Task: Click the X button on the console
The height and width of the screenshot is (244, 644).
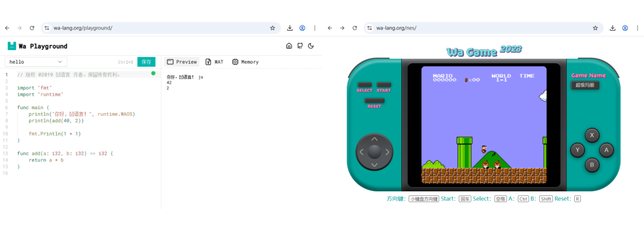Action: tap(592, 135)
